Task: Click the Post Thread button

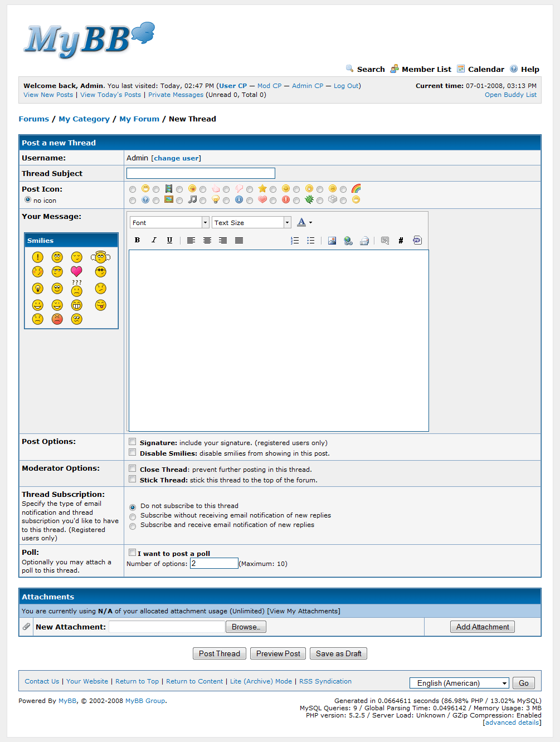Action: point(219,653)
